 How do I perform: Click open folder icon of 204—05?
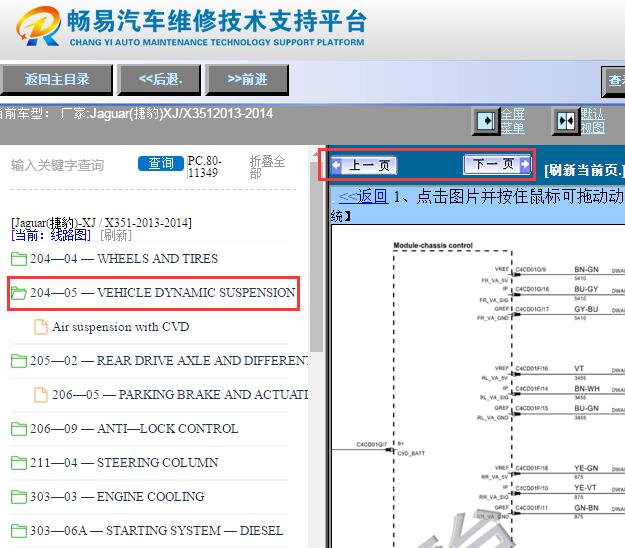coord(19,293)
